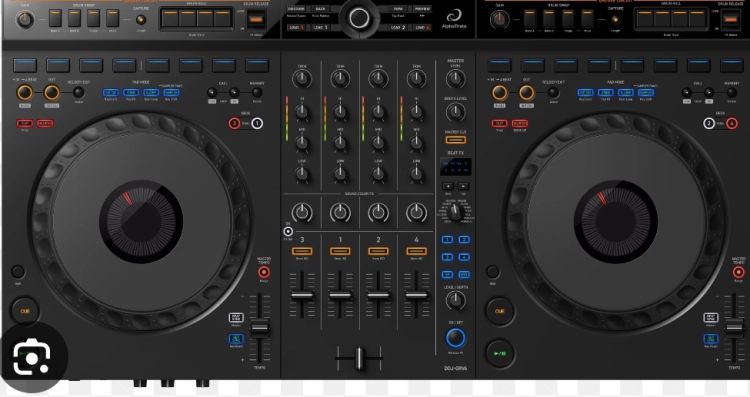This screenshot has width=750, height=397.
Task: Select Beat FX channel button 4
Action: tap(464, 257)
